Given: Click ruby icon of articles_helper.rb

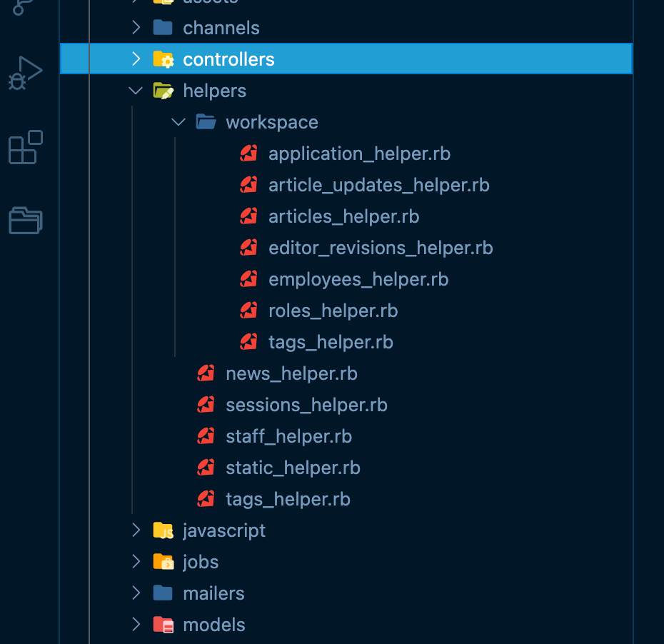Looking at the screenshot, I should coord(248,216).
